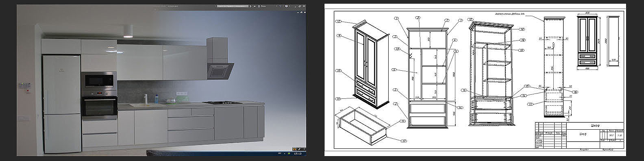This screenshot has height=161, width=644.
Task: Click the orange appearance icon in viewport corner
Action: 294,149
